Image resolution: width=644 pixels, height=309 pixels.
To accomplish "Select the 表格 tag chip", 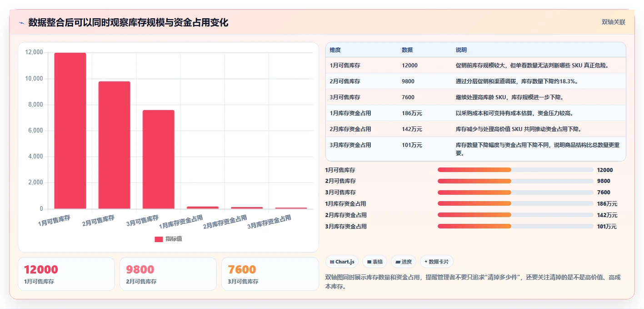I will pyautogui.click(x=374, y=262).
